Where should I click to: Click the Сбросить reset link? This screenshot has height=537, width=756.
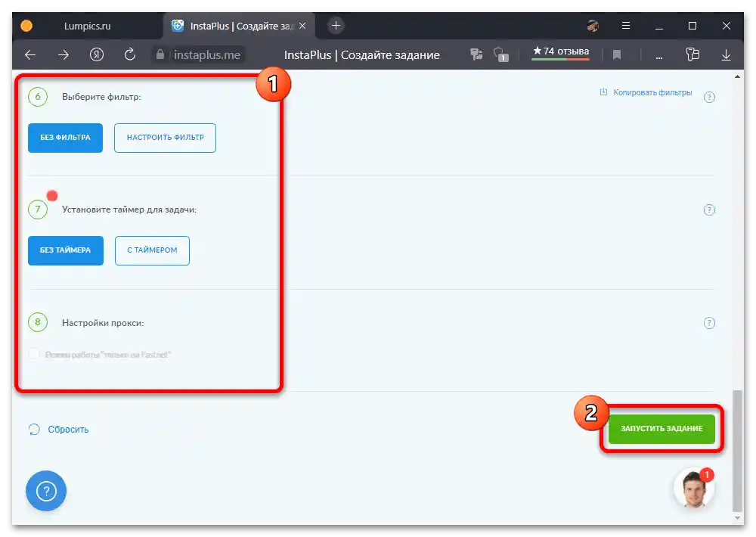pyautogui.click(x=68, y=430)
